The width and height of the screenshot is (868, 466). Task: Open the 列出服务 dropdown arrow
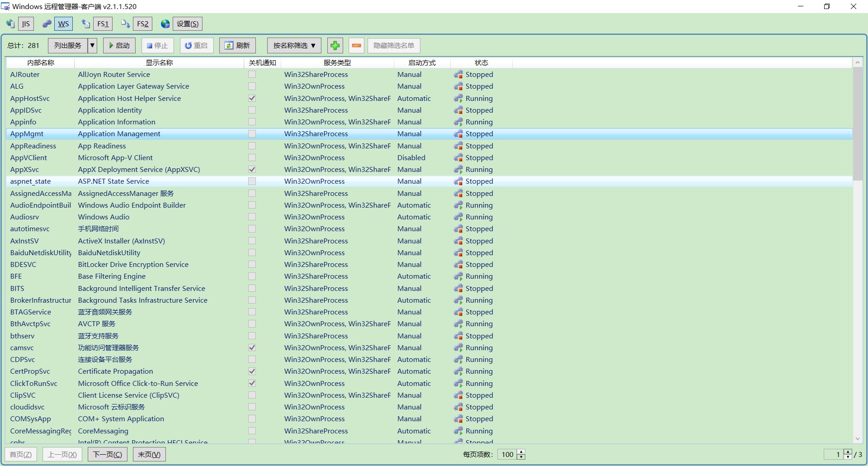[92, 46]
